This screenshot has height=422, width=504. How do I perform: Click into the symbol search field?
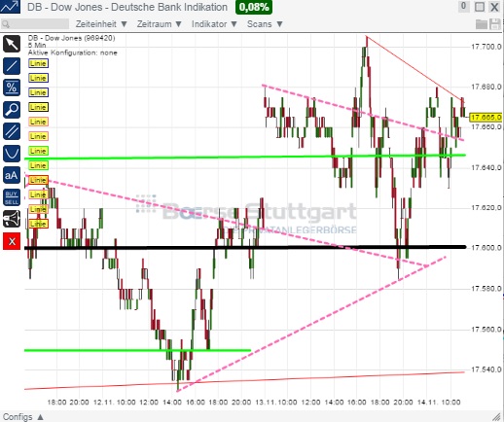[35, 24]
